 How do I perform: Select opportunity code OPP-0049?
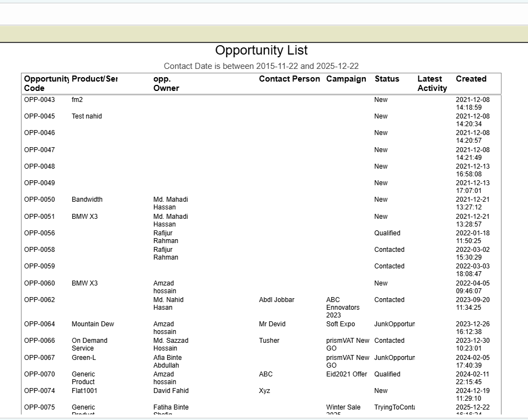(x=39, y=183)
